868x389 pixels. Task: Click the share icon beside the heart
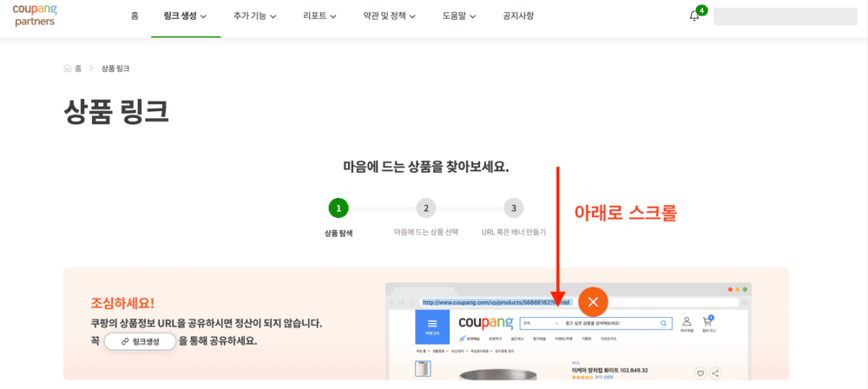716,373
